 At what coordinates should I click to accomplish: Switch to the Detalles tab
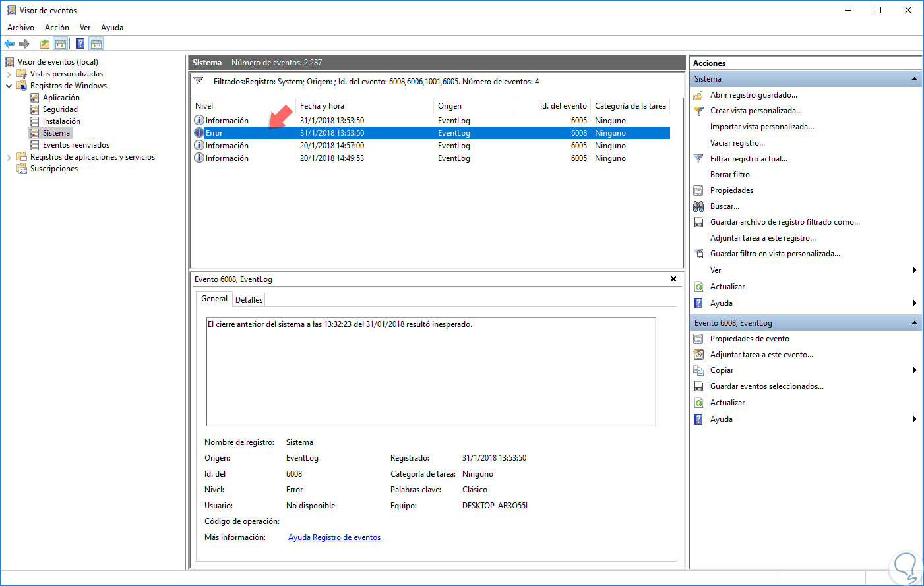(x=249, y=300)
